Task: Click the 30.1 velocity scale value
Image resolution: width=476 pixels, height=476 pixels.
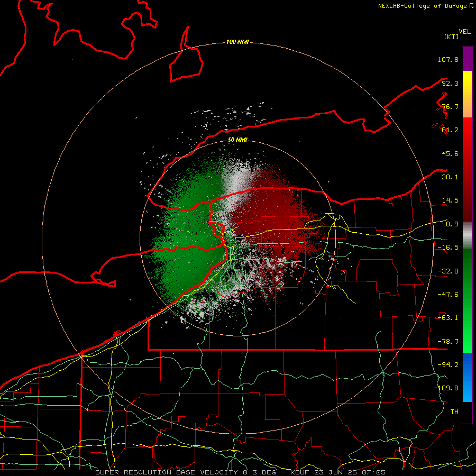Action: 450,177
